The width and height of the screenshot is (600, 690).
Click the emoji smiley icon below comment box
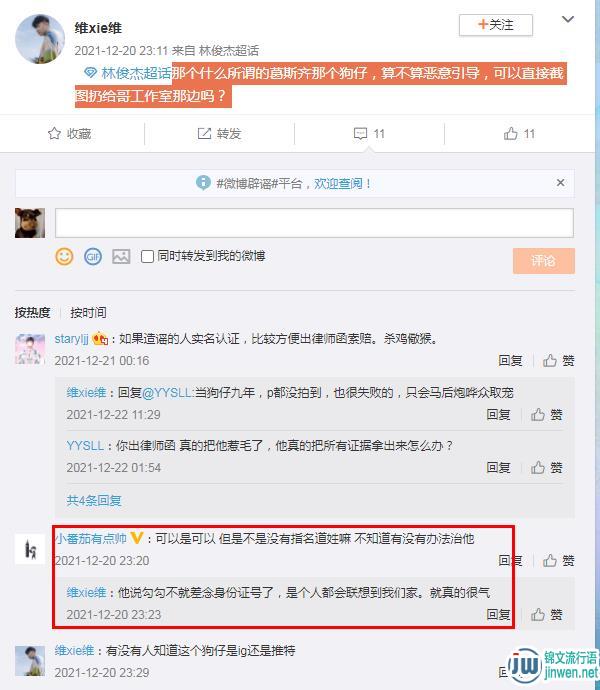64,256
